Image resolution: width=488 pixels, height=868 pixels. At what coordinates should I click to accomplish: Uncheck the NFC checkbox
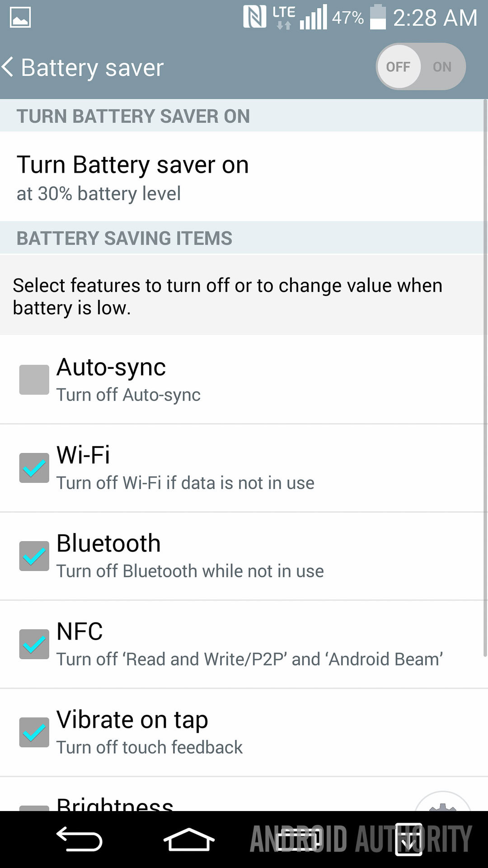[x=34, y=644]
